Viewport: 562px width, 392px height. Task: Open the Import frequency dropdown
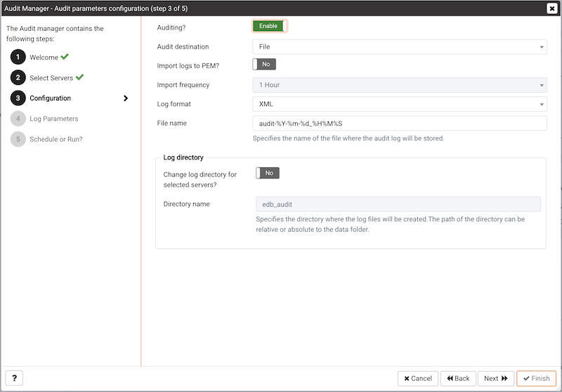[x=400, y=85]
